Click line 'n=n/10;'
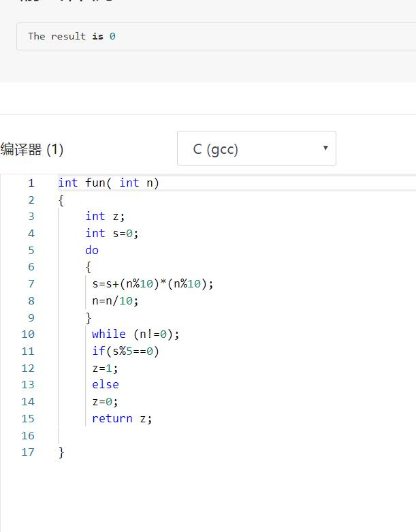416x532 pixels. [x=115, y=300]
